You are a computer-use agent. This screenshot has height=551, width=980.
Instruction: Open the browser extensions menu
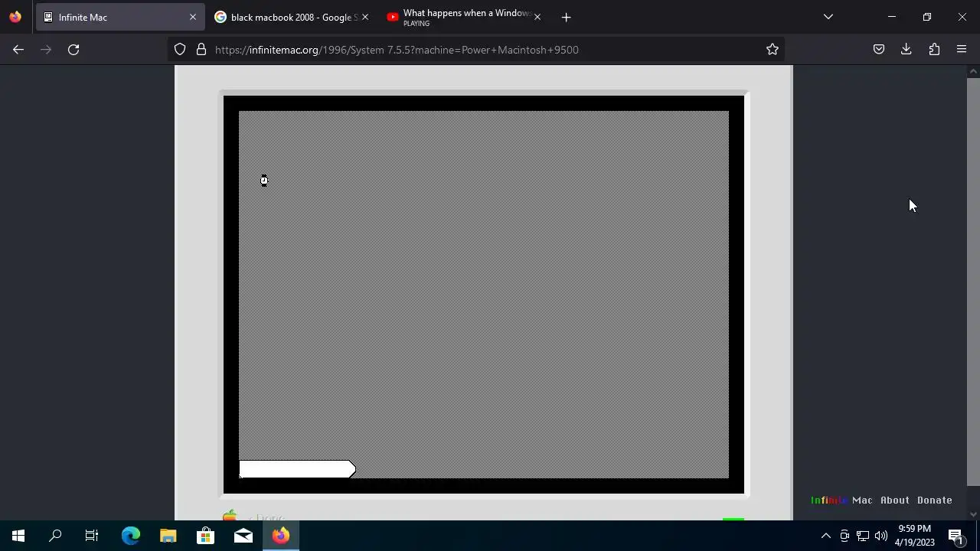pyautogui.click(x=934, y=50)
